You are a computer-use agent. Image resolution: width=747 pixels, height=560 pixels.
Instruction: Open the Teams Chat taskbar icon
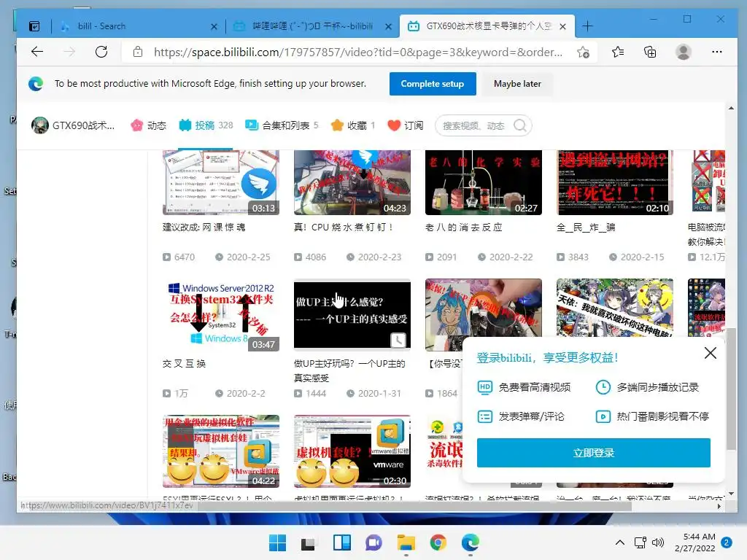[x=373, y=542]
